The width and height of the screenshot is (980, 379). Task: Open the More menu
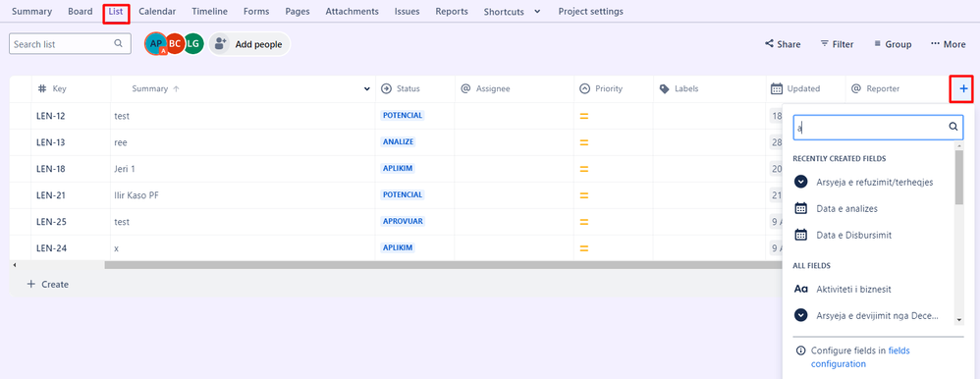(949, 44)
